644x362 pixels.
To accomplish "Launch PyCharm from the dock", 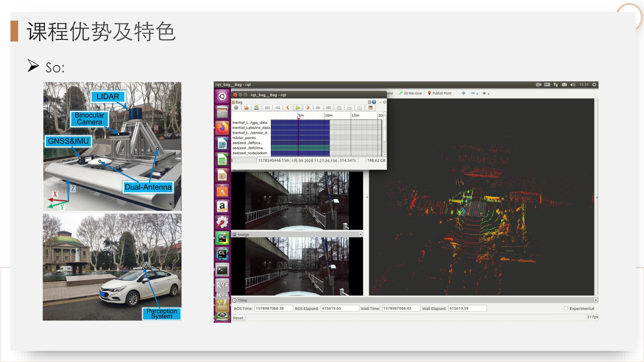I will click(x=222, y=238).
